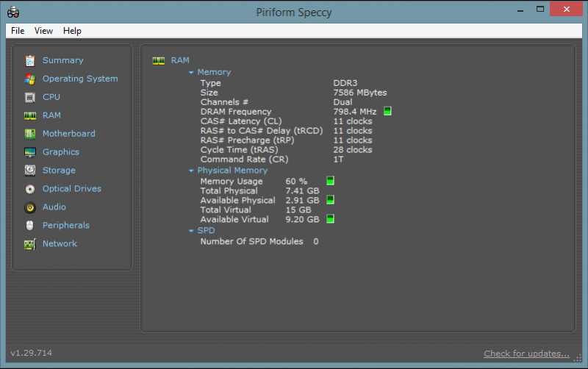Screen dimensions: 588x369
Task: Select the 798.4 MHz frequency value
Action: [355, 112]
